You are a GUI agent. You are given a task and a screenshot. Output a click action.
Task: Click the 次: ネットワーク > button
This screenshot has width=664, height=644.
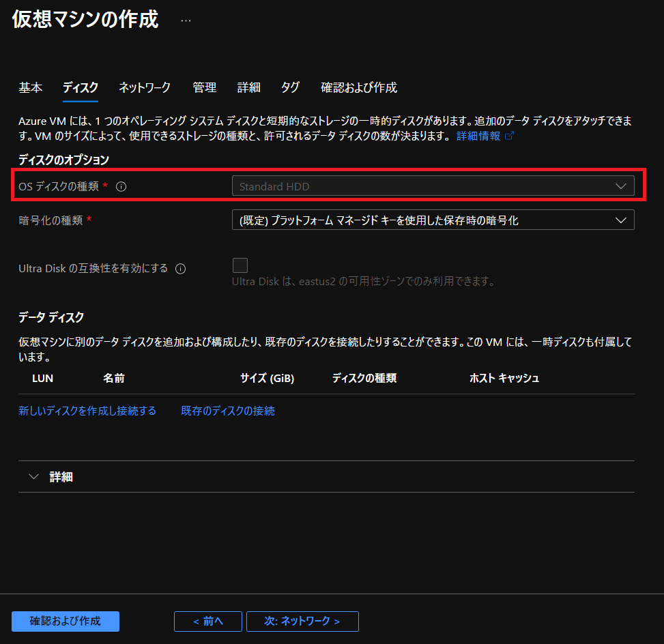(302, 621)
